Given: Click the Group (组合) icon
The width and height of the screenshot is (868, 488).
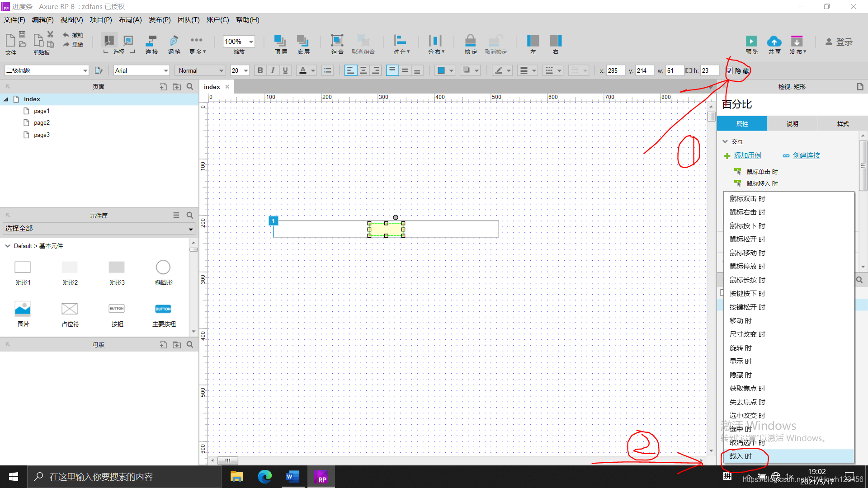Looking at the screenshot, I should (337, 41).
